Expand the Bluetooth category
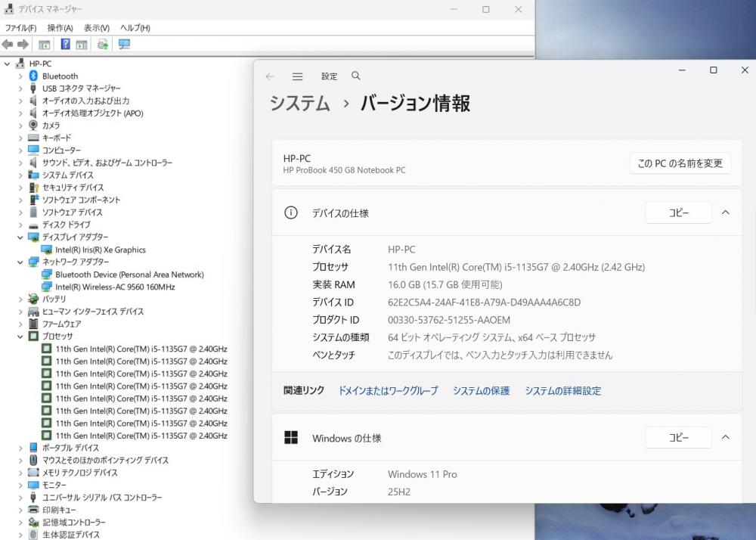 coord(20,76)
